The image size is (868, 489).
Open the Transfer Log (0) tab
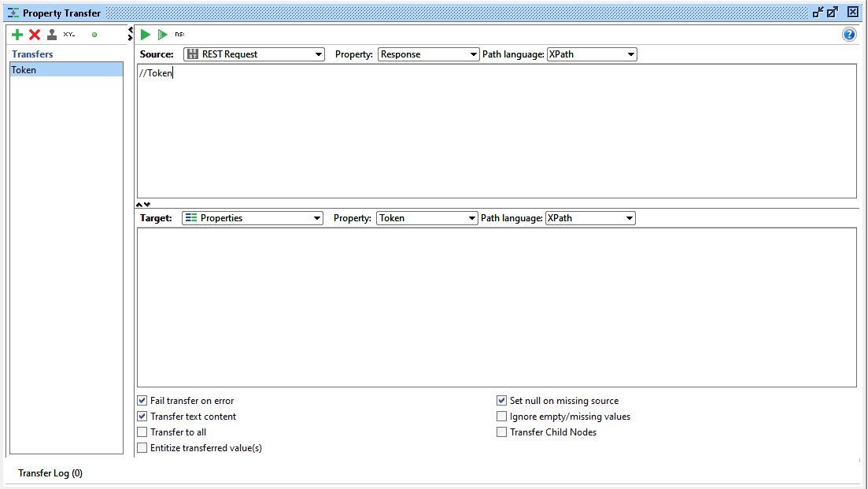click(50, 473)
